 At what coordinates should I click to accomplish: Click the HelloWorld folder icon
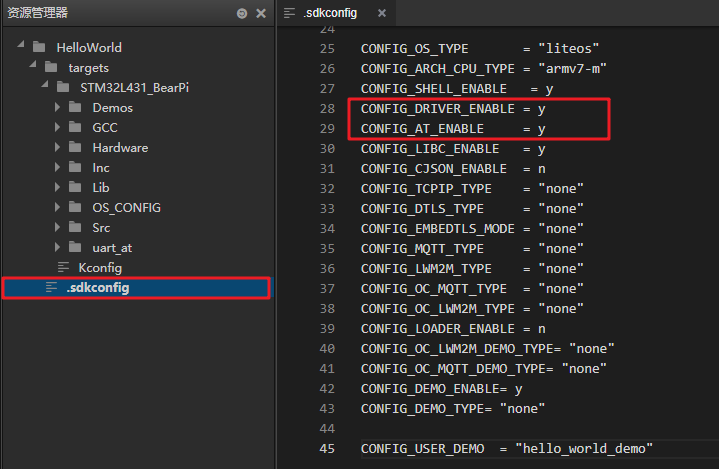[x=39, y=47]
